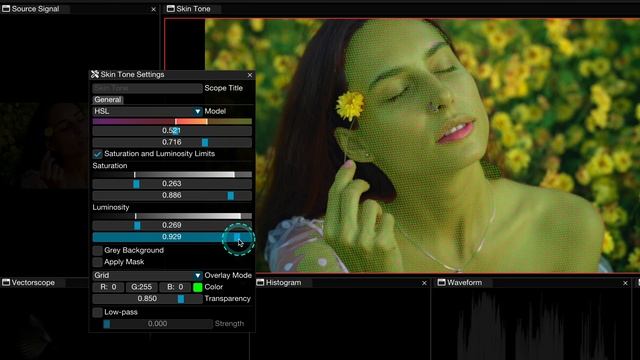This screenshot has height=360, width=640.
Task: Select the Vectorscope panel tab
Action: click(x=33, y=282)
